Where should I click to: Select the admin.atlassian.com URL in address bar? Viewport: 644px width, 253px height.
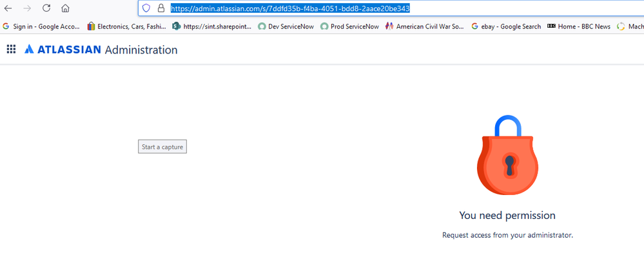290,8
